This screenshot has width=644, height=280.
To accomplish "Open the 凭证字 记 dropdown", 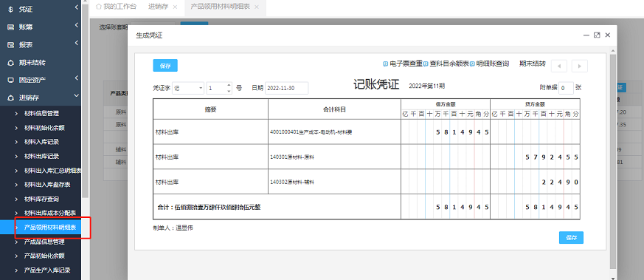I will [189, 88].
